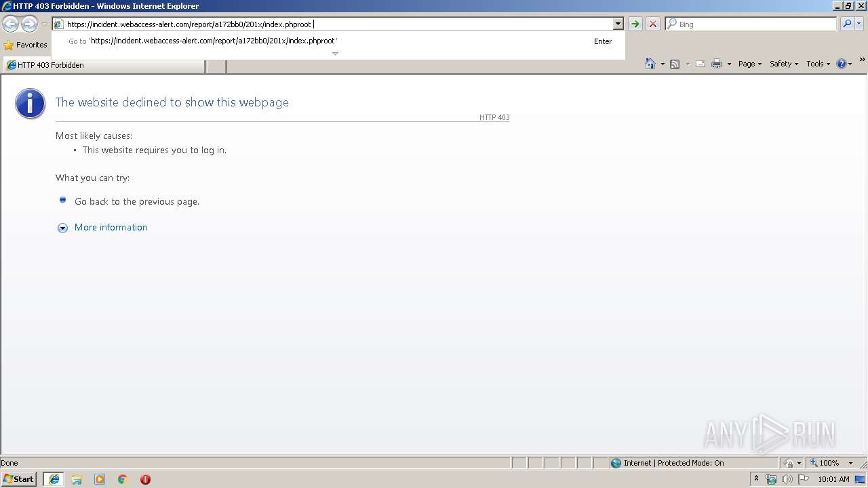Click the red Opera-style taskbar icon
868x488 pixels.
(145, 479)
